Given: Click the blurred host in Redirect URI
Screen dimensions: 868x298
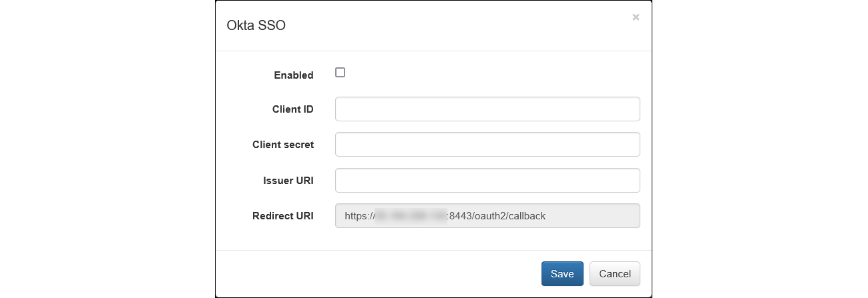Looking at the screenshot, I should coord(411,216).
